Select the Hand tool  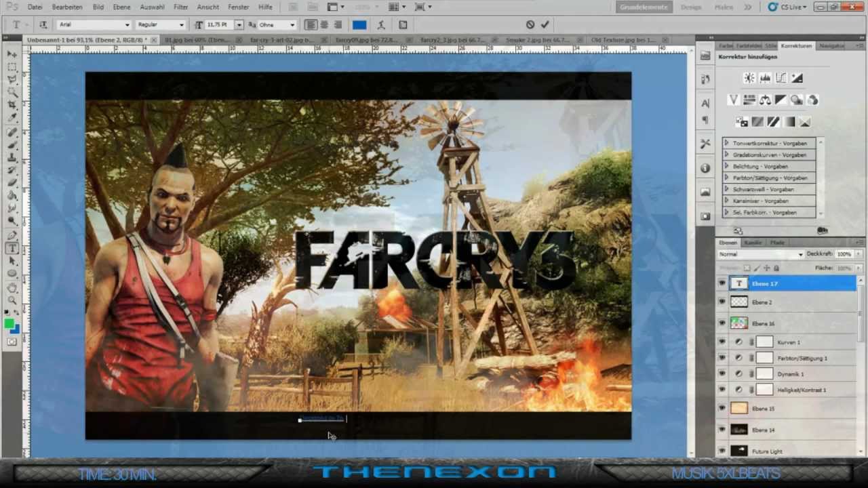tap(12, 287)
